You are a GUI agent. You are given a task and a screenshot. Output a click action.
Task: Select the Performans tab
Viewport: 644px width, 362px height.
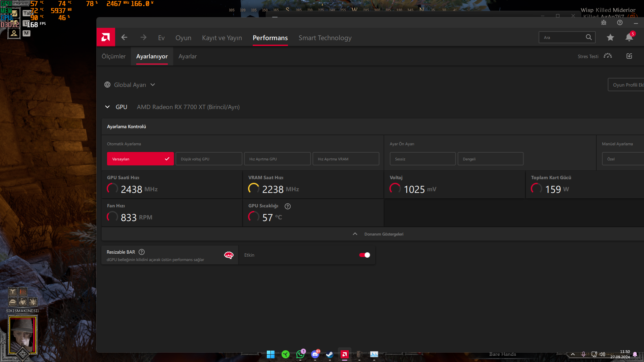[270, 38]
